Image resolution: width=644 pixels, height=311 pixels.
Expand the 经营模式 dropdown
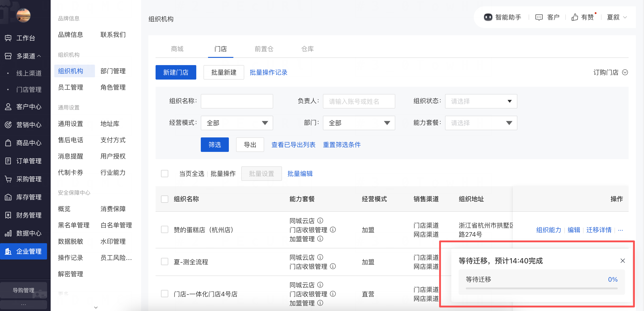coord(237,123)
